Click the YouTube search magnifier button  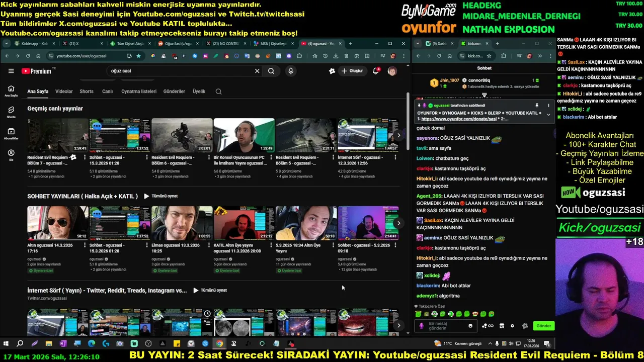click(x=271, y=71)
